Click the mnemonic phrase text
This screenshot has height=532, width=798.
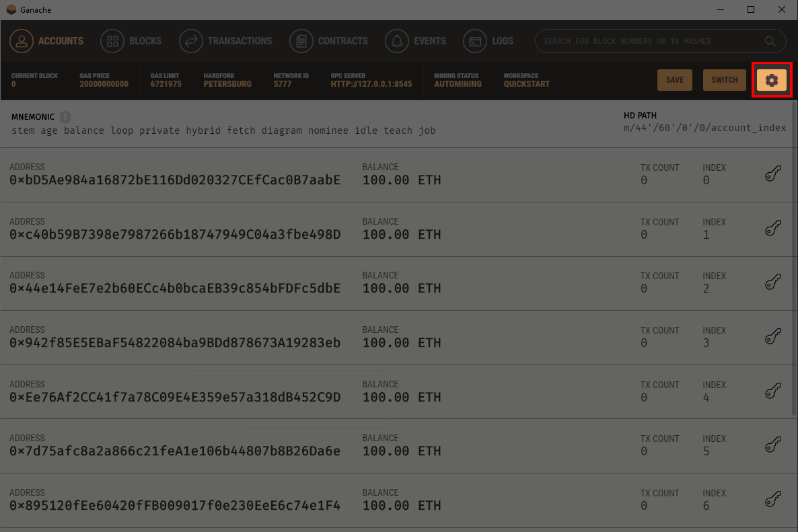tap(223, 130)
